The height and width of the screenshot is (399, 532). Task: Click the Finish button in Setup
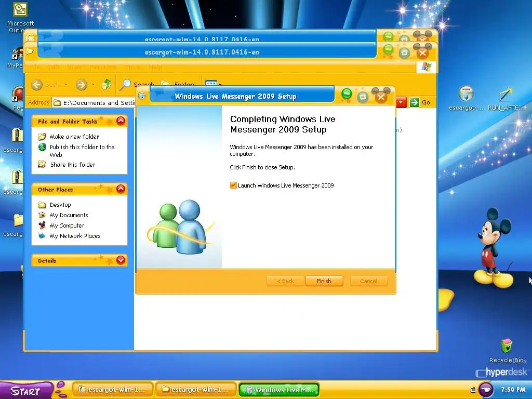324,281
